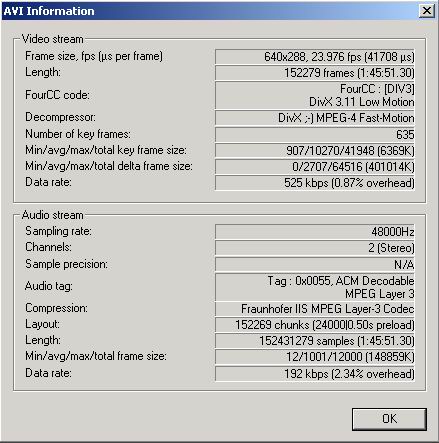Select the Audio tag field with 0x0055
This screenshot has height=443, width=439.
(315, 287)
